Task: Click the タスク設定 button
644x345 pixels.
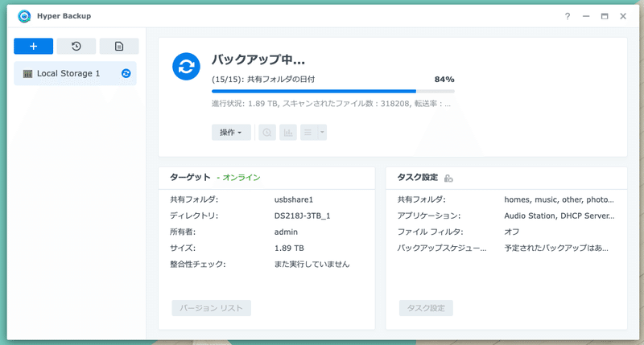Action: click(x=426, y=308)
